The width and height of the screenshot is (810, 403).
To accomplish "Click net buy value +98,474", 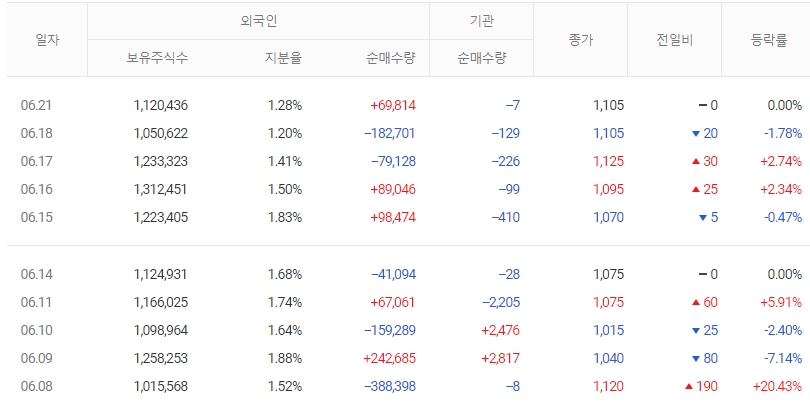I will 393,218.
